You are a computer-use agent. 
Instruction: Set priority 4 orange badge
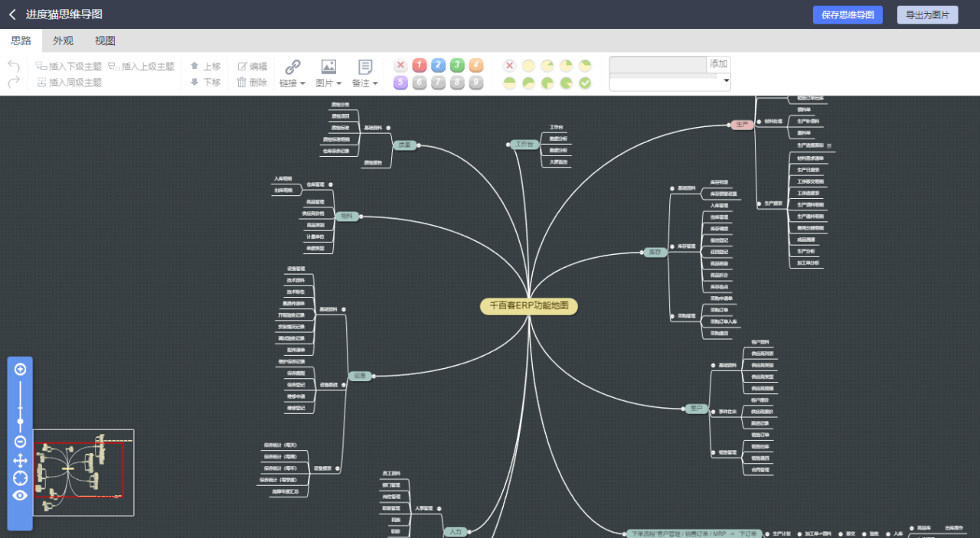(x=476, y=65)
